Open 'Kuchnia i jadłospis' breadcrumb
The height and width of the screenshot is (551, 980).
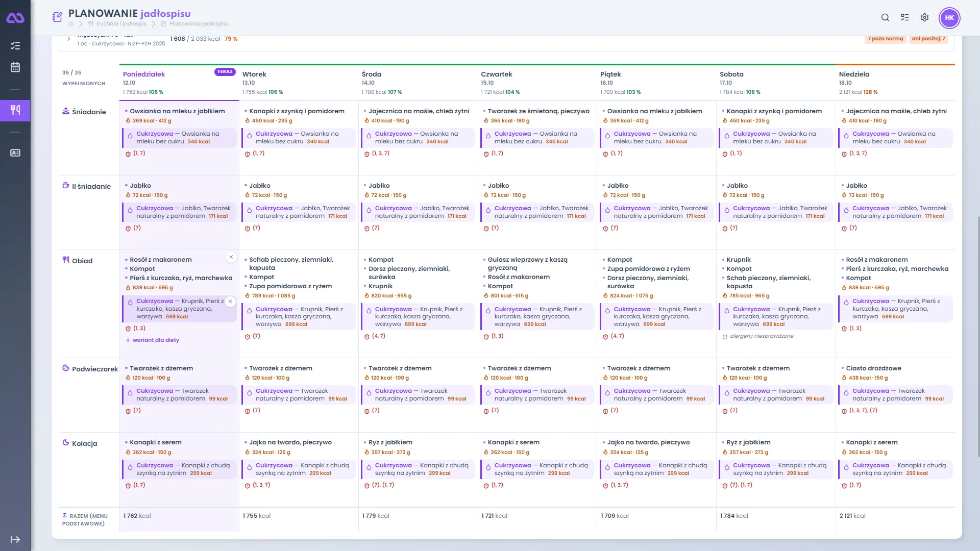121,24
